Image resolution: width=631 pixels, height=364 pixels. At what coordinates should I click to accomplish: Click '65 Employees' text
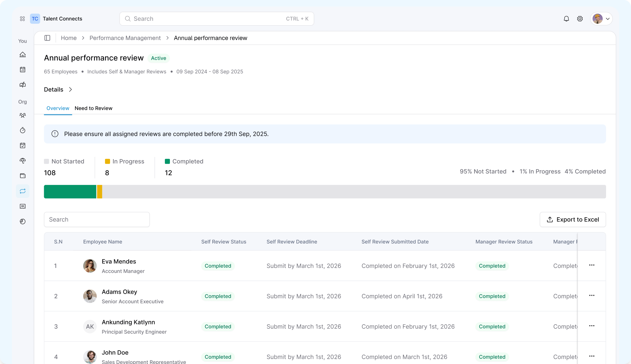coord(61,72)
